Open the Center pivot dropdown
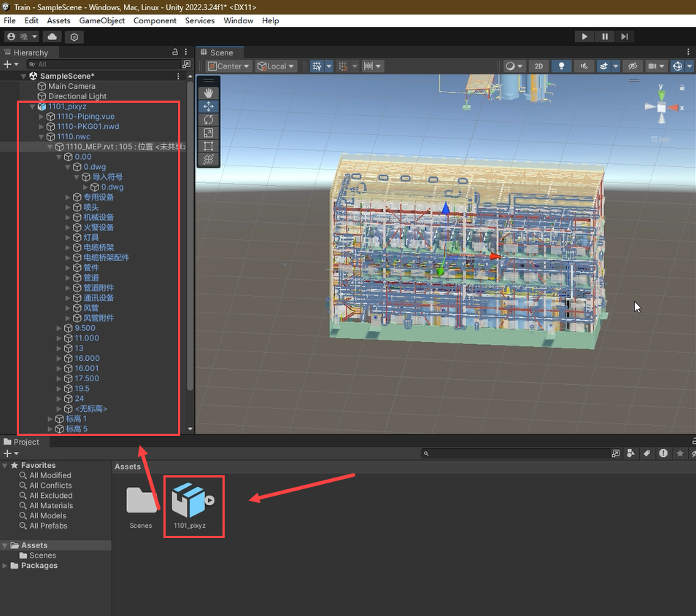Screen dimensions: 696x616 coord(228,66)
